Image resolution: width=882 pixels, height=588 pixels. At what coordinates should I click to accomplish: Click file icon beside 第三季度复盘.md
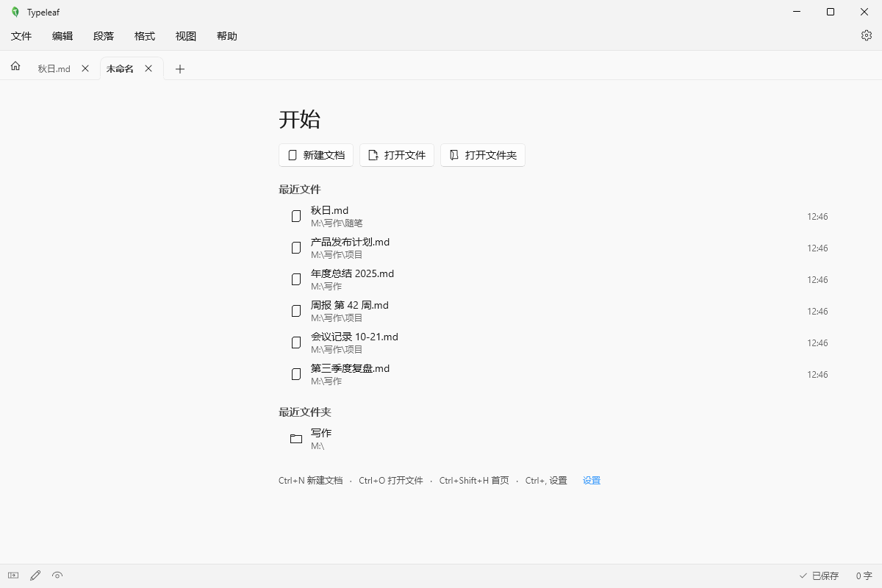[296, 374]
